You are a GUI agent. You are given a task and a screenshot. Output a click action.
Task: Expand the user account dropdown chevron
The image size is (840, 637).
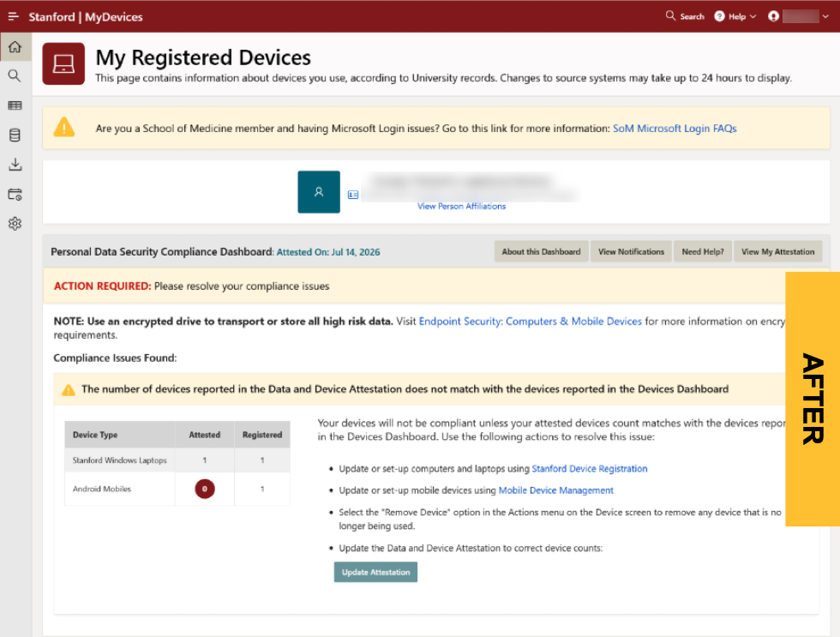coord(825,16)
